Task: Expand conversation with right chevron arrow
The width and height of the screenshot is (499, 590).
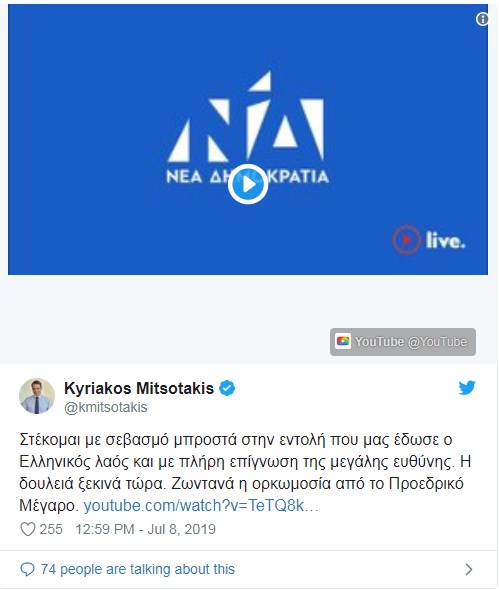Action: (x=469, y=569)
